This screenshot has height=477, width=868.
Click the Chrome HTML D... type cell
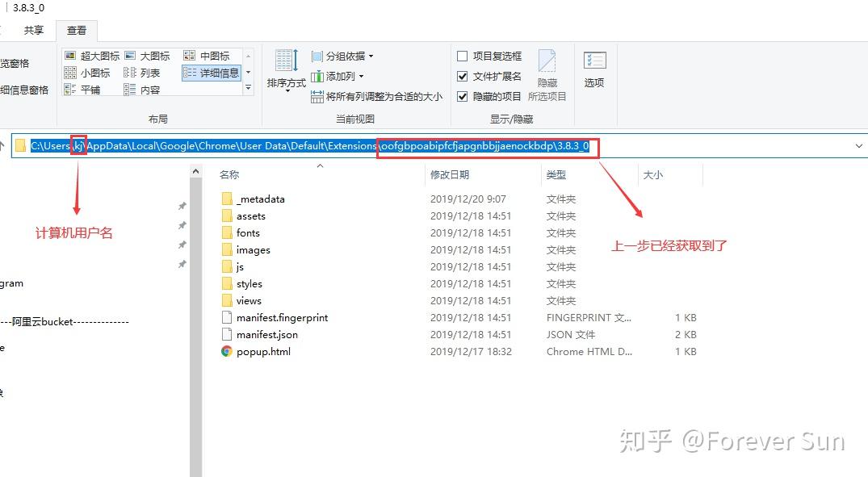pos(589,351)
